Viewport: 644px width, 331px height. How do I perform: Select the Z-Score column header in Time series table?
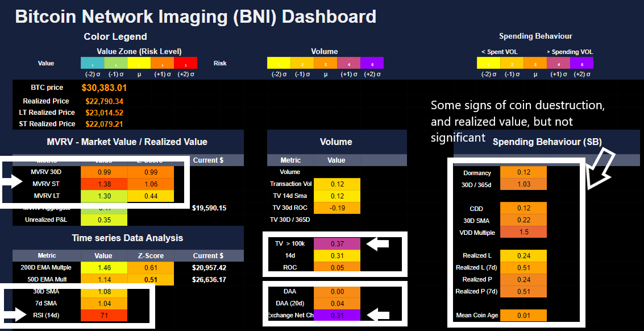151,256
